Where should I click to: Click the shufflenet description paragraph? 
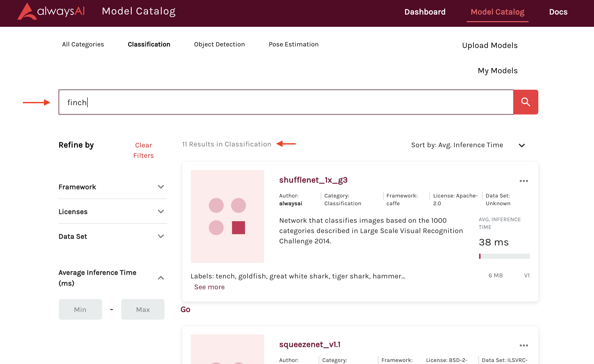click(371, 231)
